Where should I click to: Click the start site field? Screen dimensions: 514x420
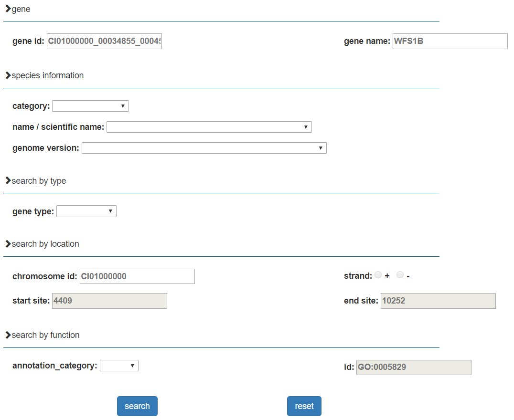pos(109,301)
